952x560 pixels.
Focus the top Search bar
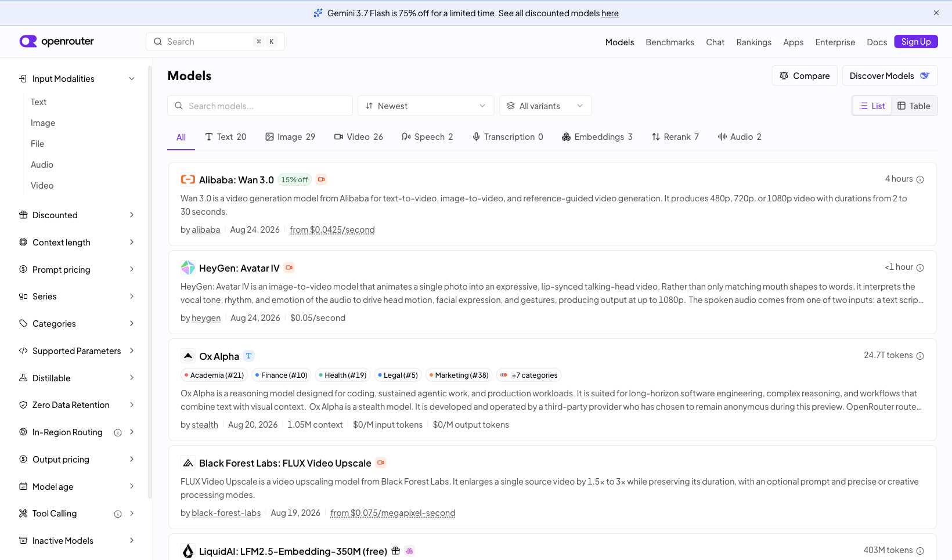click(x=215, y=42)
